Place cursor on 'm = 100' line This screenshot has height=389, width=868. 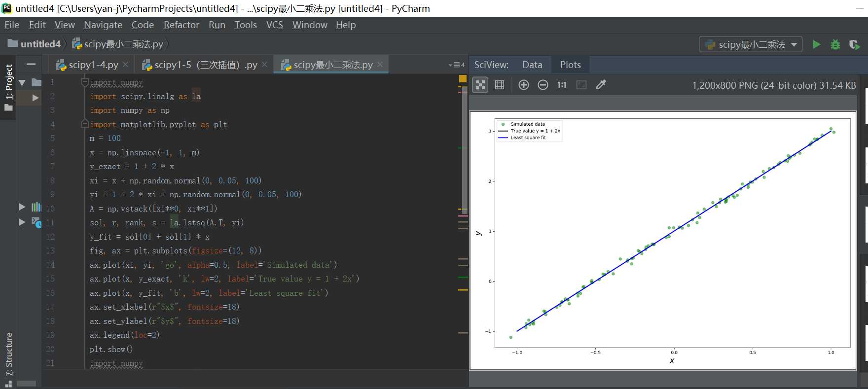tap(105, 139)
